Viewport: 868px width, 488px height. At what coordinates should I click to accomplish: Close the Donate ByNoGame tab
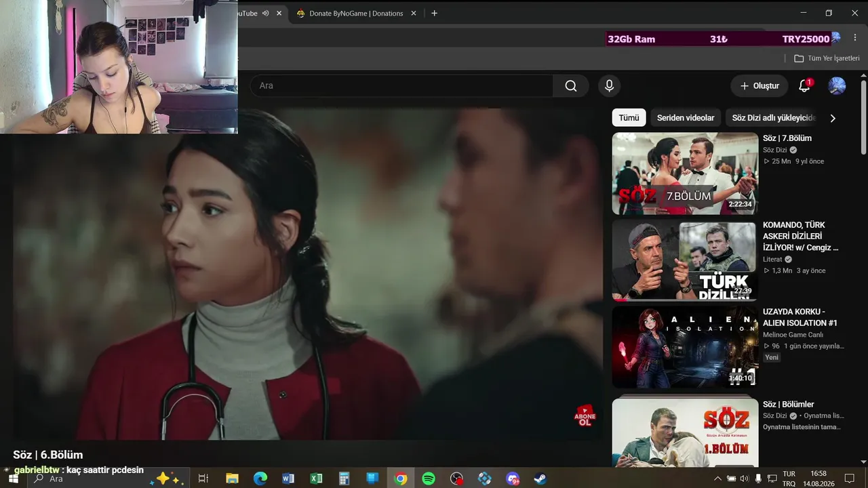pos(415,13)
